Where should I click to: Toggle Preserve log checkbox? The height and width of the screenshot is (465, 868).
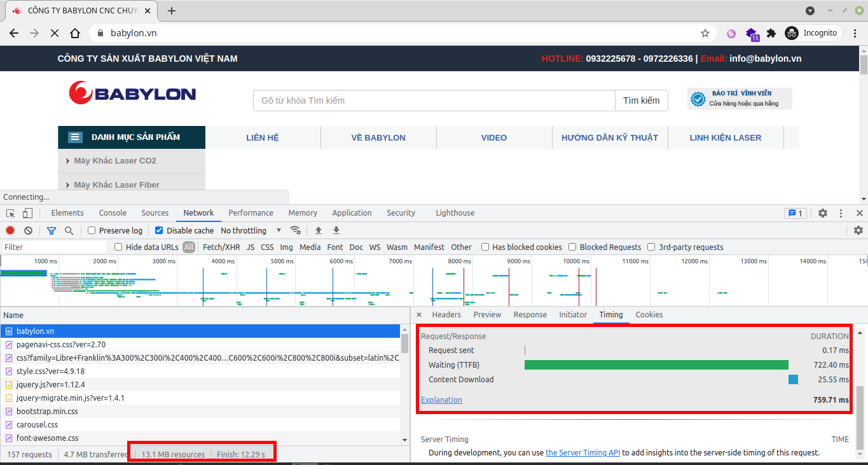coord(92,230)
